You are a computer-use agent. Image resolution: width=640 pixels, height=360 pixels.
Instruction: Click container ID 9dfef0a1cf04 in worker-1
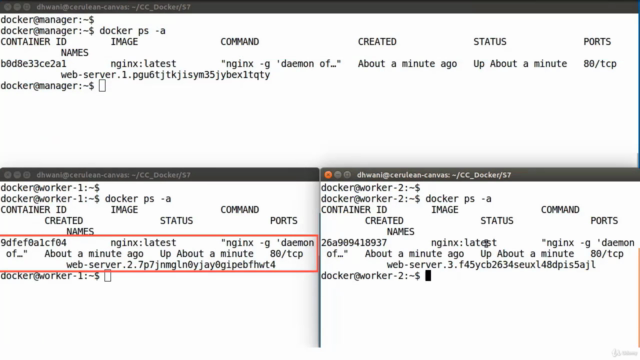(33, 243)
